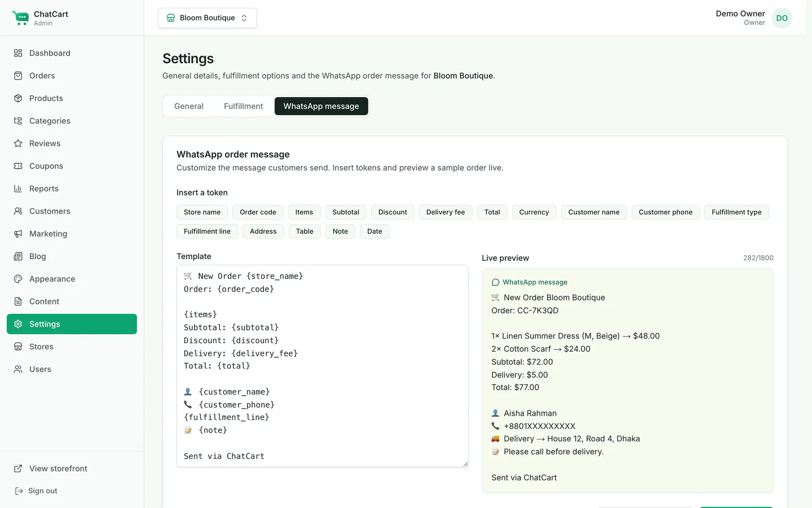The height and width of the screenshot is (508, 812).
Task: Click the Customers people icon
Action: 18,211
